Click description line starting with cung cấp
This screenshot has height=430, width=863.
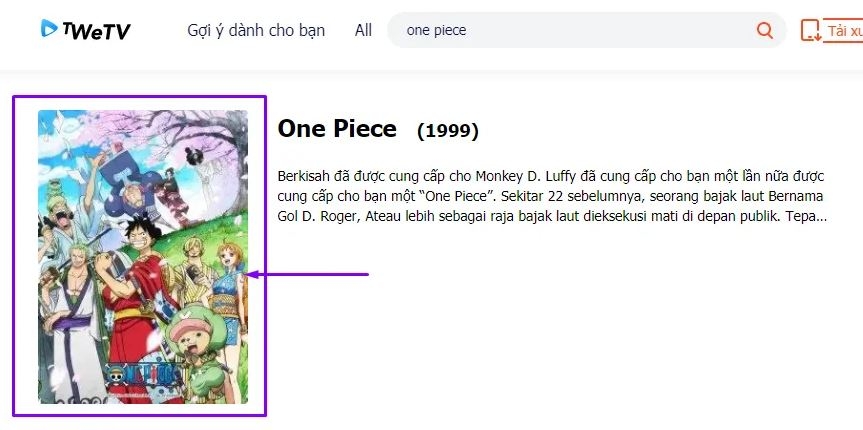[x=551, y=195]
